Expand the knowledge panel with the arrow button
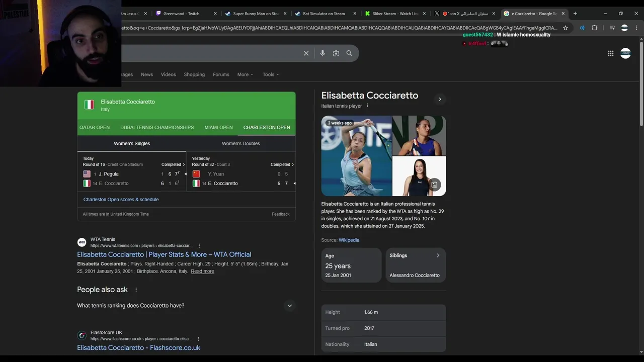 pyautogui.click(x=440, y=99)
